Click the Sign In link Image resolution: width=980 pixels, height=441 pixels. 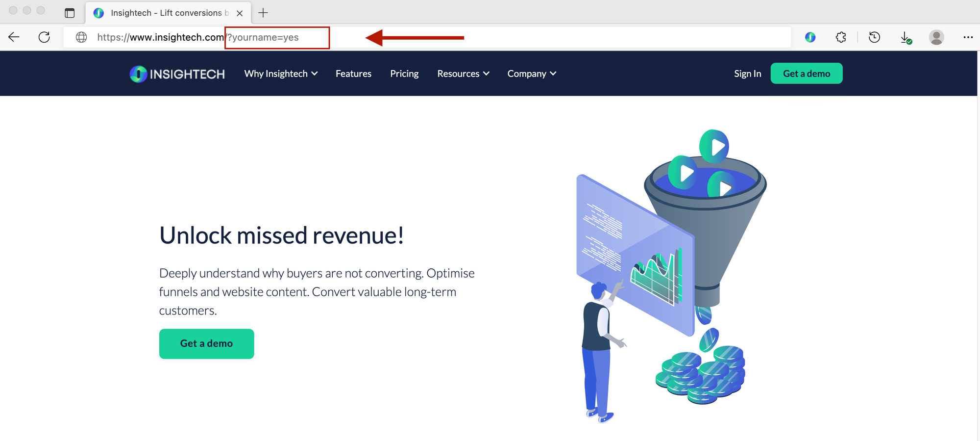pyautogui.click(x=747, y=74)
